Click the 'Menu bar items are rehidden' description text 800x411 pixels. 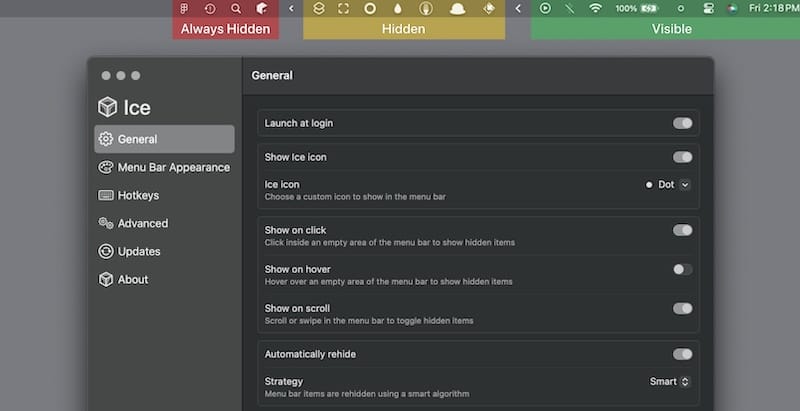(367, 394)
